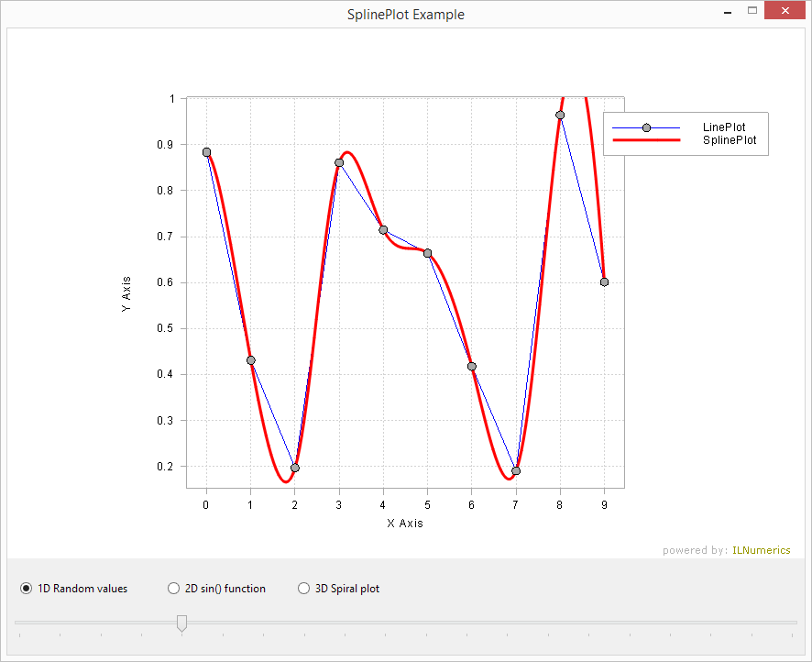Screen dimensions: 812x662
Task: Minimize the SplinePlot Example window
Action: coord(727,12)
